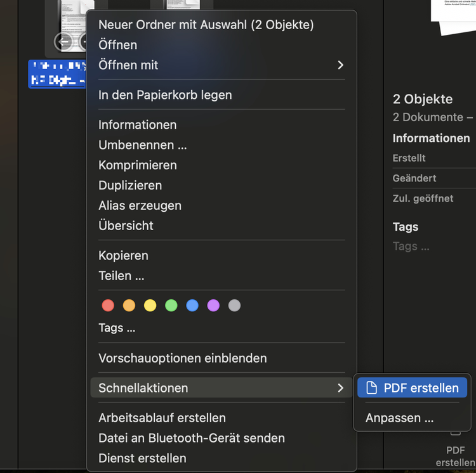Click the Zul. geöffnet row
Screen dimensions: 476x473
[434, 198]
